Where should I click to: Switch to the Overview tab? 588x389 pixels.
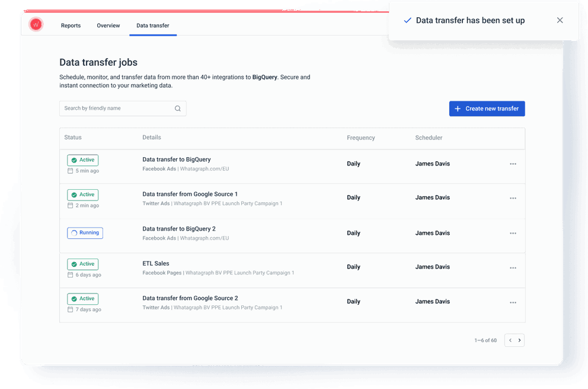tap(108, 25)
